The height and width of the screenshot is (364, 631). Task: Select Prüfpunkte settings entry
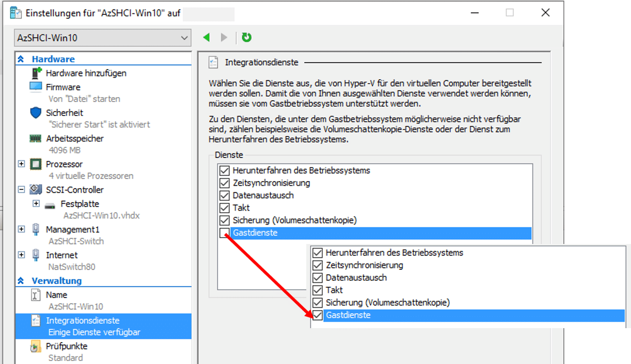tap(67, 346)
